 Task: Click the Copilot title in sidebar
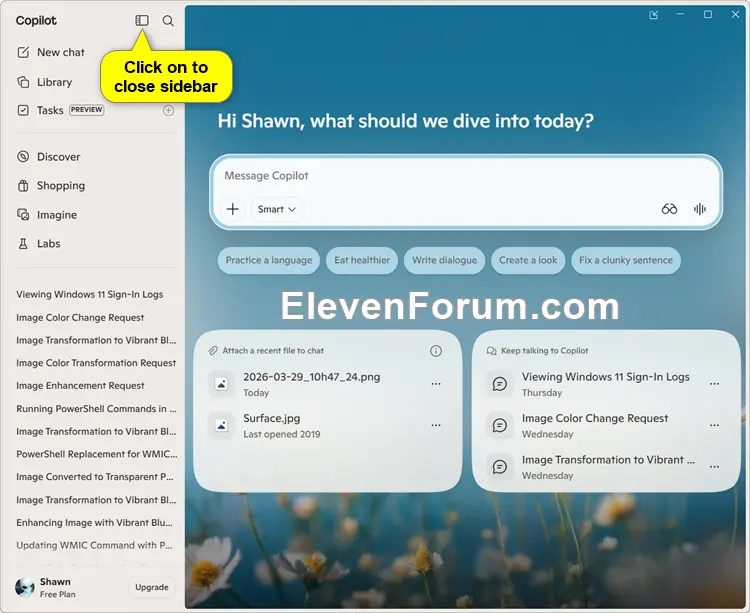[x=36, y=21]
